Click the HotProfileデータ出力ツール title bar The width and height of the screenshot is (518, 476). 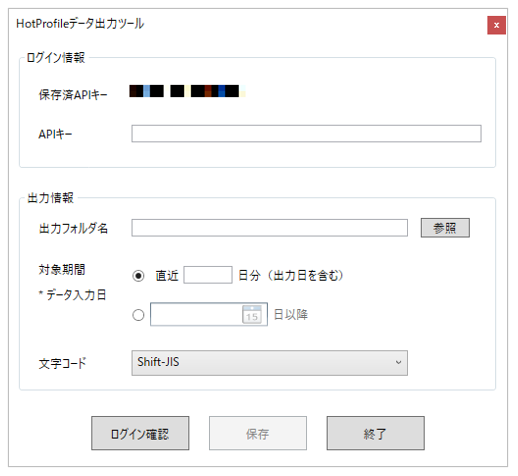(80, 24)
